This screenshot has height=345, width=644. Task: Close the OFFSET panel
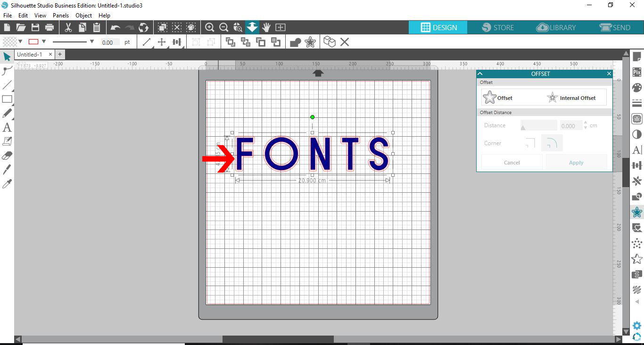tap(609, 74)
